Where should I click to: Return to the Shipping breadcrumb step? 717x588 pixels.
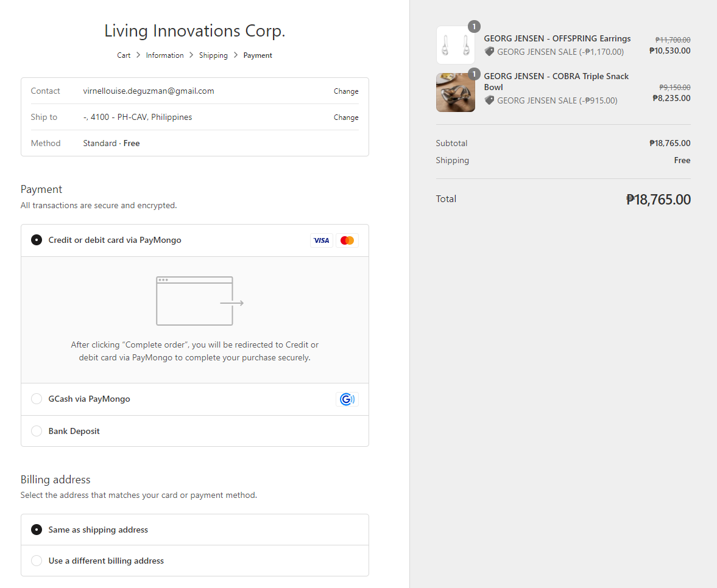[213, 55]
